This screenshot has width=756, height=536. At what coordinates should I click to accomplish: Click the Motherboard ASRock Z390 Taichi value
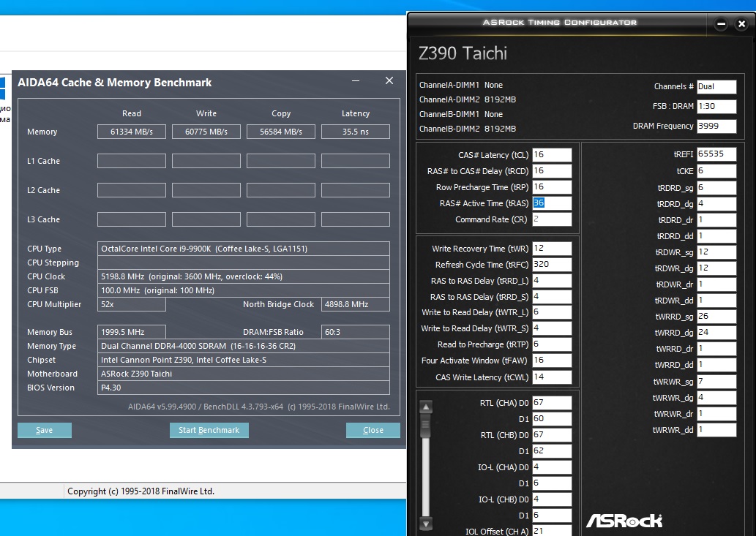pos(244,374)
